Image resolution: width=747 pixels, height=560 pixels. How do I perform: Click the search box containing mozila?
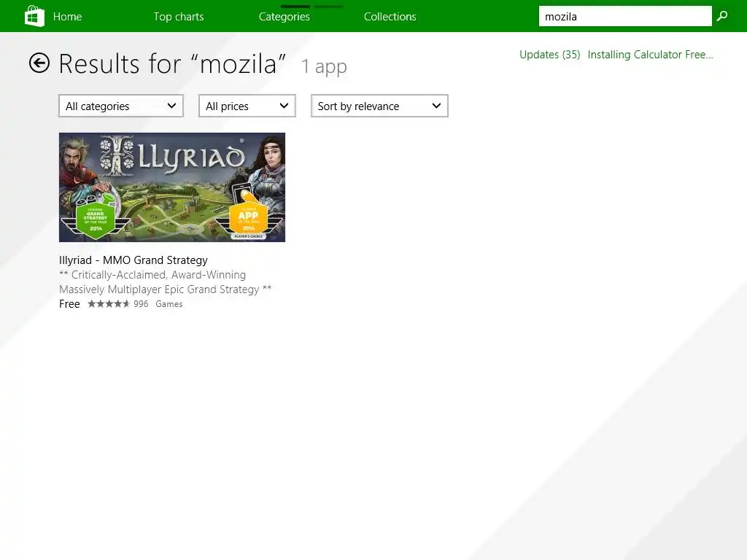pyautogui.click(x=625, y=16)
